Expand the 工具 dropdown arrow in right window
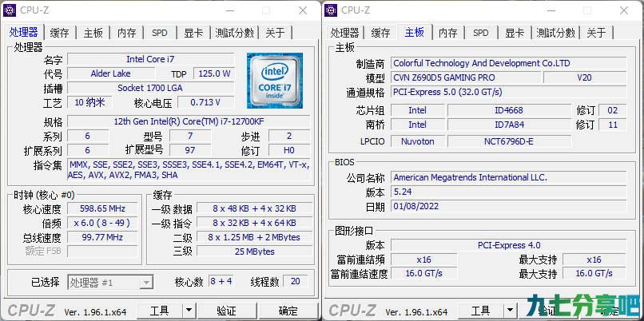 click(x=510, y=311)
